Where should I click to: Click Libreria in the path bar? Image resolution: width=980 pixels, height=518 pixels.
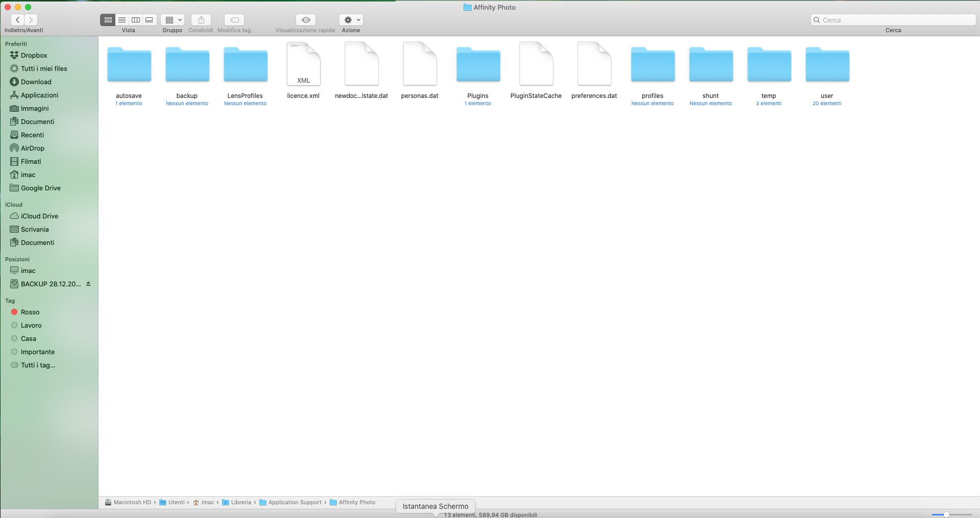[237, 502]
